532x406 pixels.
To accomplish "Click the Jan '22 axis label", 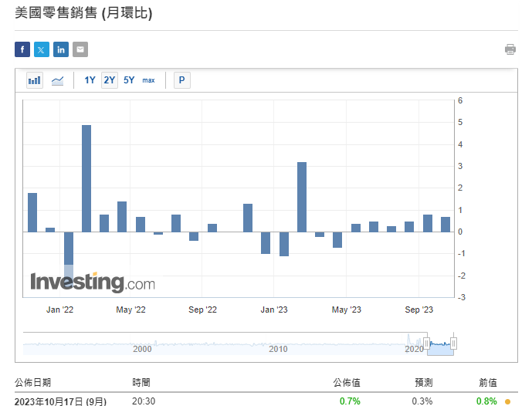I will (x=59, y=310).
